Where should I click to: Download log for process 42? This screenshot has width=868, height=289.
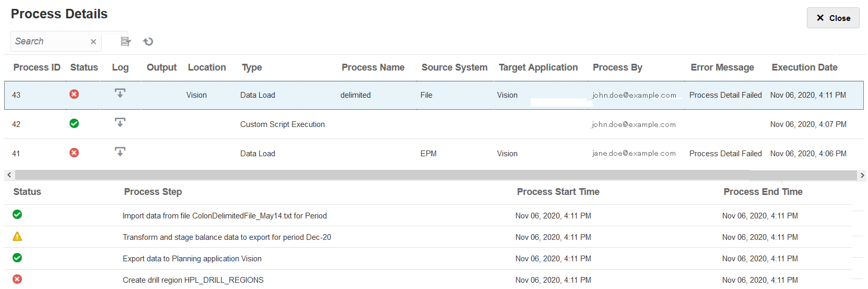click(120, 123)
